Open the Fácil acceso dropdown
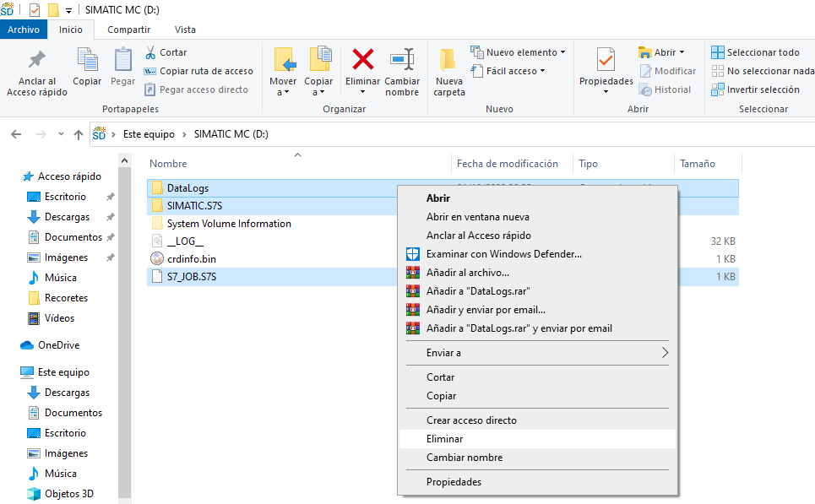 (508, 71)
